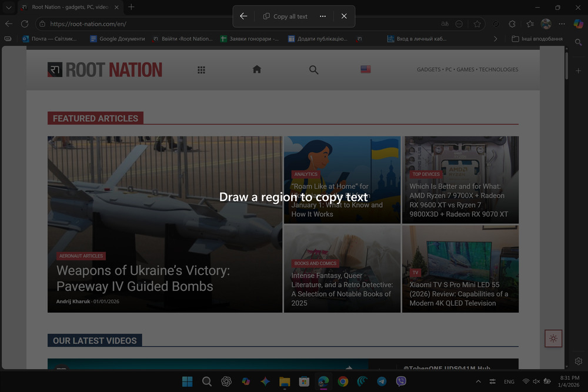Click the Root Nation site logo
The height and width of the screenshot is (392, 588).
point(105,70)
